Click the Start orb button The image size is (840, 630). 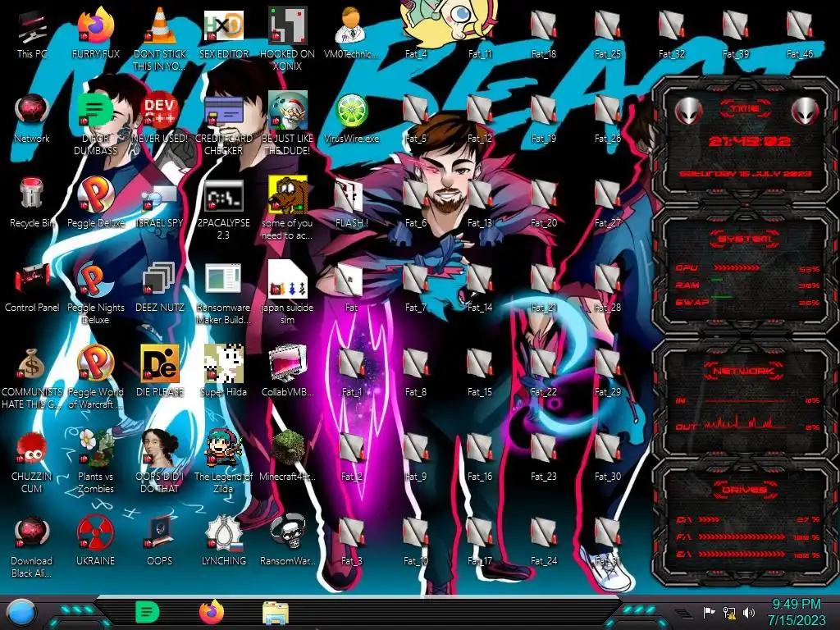point(21,612)
